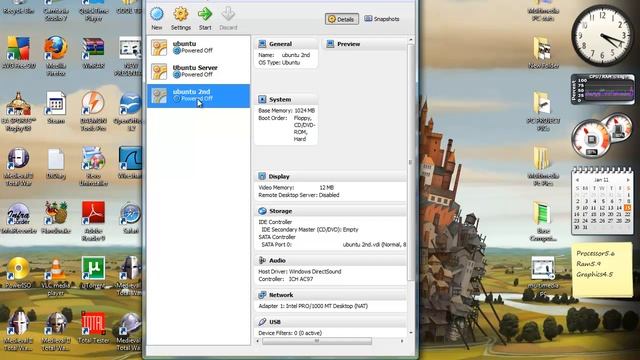Open the USB section header
Image resolution: width=640 pixels, height=360 pixels.
tap(331, 322)
